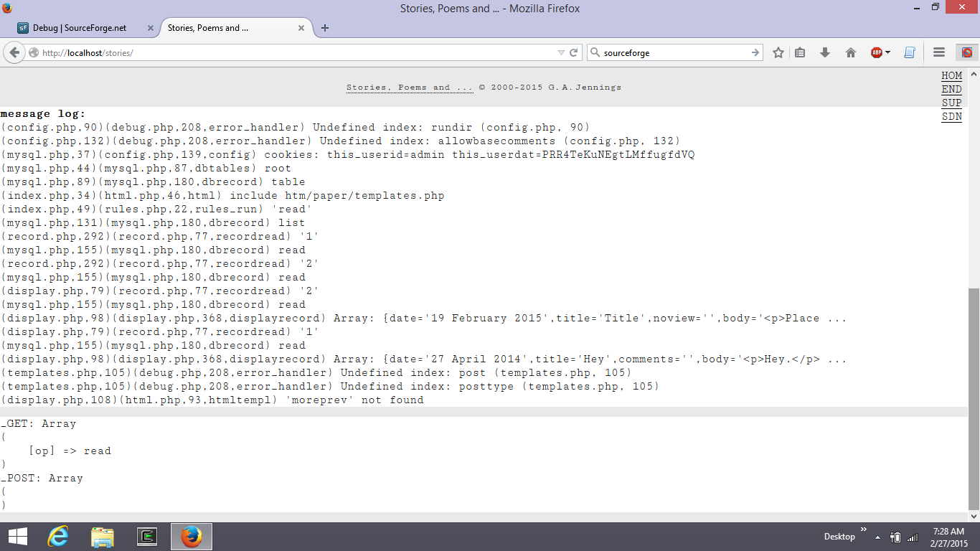Viewport: 980px width, 551px height.
Task: Click the red blocker icon at toolbar's right end
Action: coord(967,52)
